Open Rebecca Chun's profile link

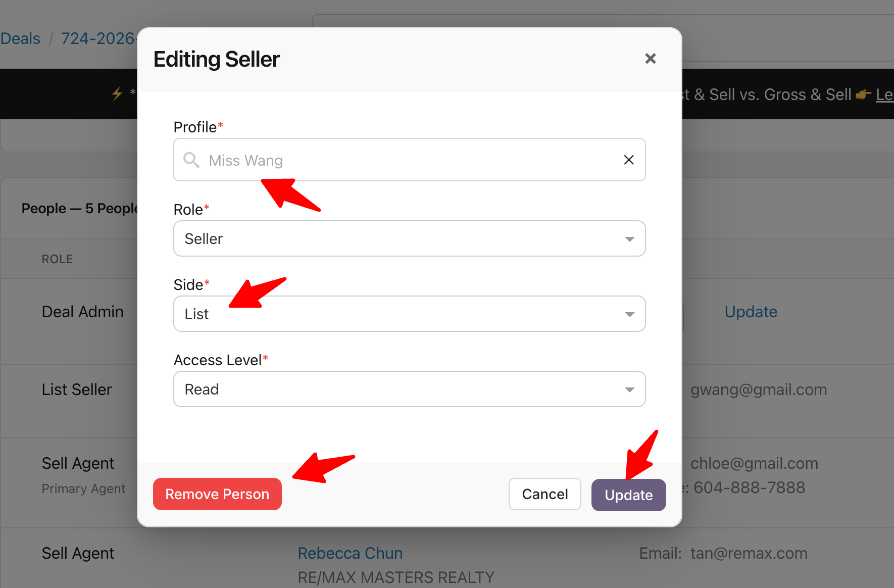(350, 553)
